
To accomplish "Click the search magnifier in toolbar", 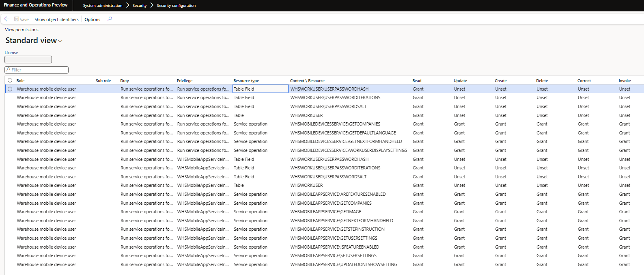I will click(x=110, y=19).
